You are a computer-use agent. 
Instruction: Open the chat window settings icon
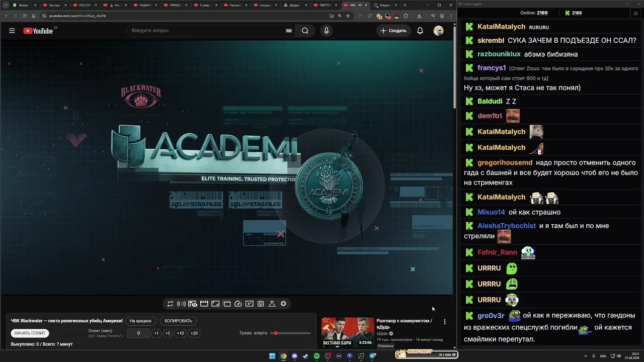click(635, 13)
